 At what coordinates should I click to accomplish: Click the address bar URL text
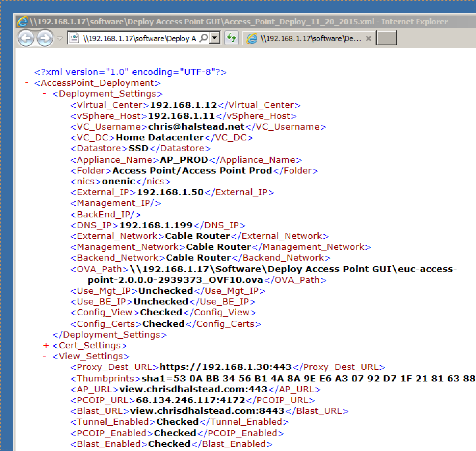click(x=139, y=38)
